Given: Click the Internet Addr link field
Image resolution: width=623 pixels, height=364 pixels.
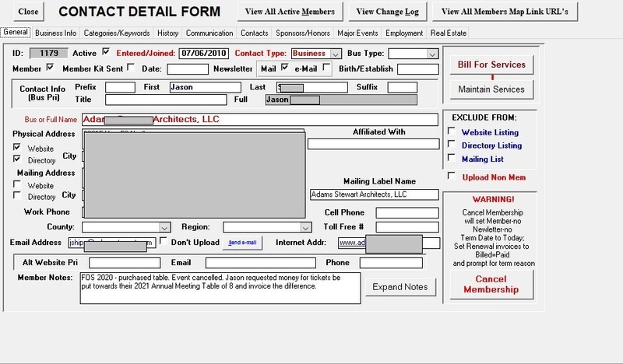Looking at the screenshot, I should click(389, 243).
